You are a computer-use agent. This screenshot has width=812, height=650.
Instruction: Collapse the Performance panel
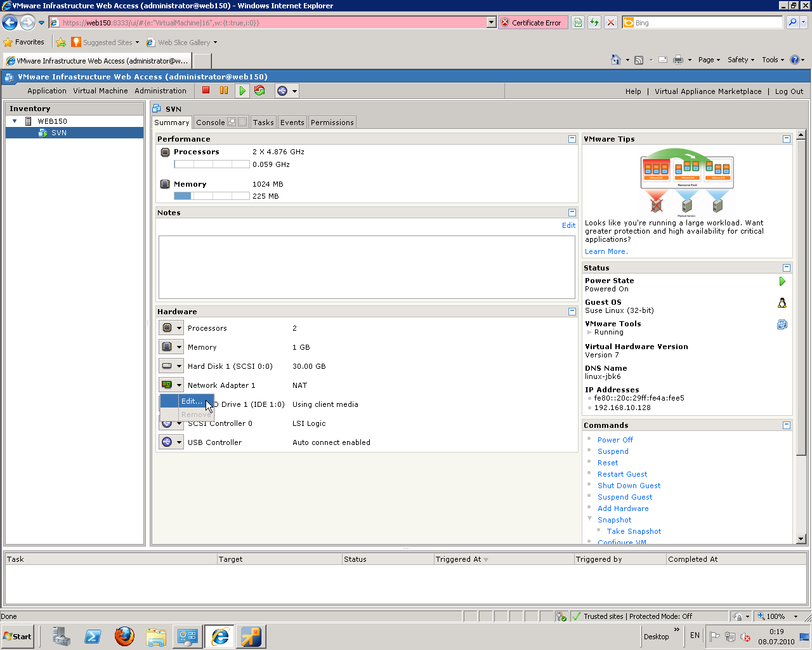tap(572, 139)
